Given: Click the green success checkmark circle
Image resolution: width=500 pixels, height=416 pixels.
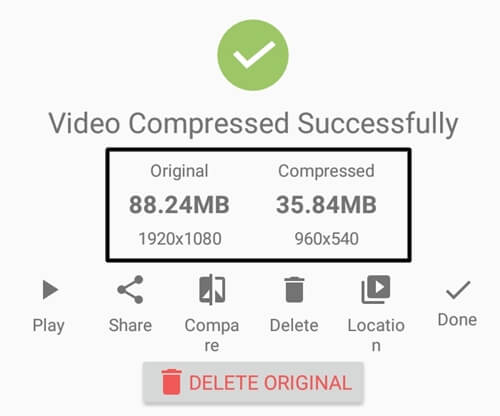Looking at the screenshot, I should tap(253, 55).
